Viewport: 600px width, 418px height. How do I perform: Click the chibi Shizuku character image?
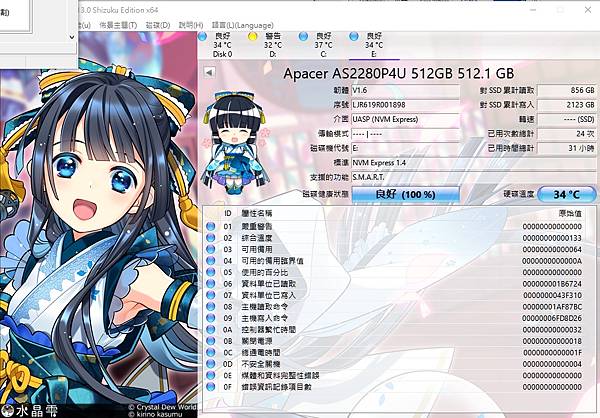235,142
